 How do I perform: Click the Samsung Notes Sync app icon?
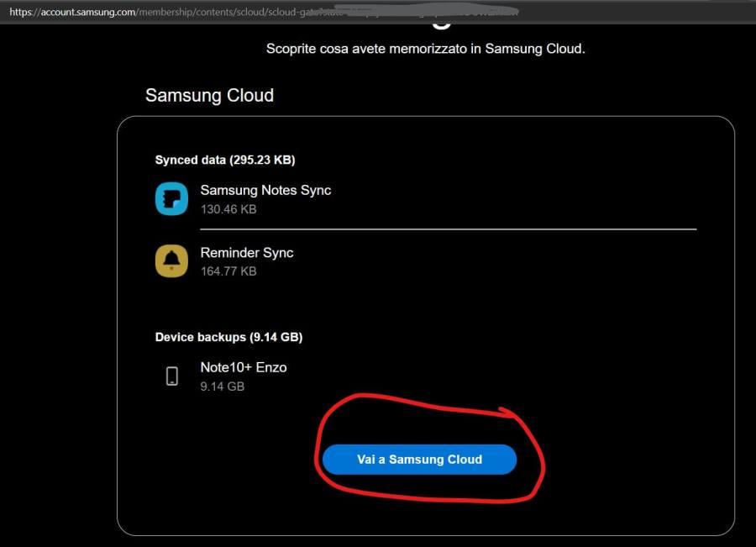(172, 199)
